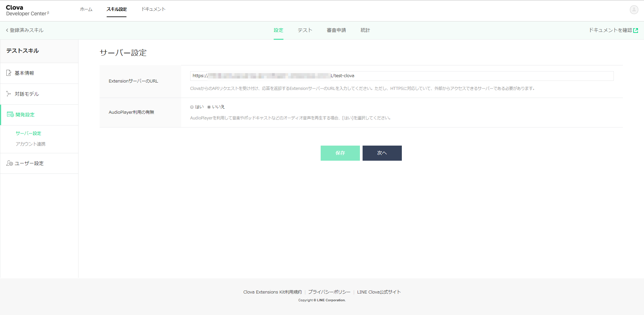
Task: Click the 対話モデル branch icon
Action: click(x=9, y=94)
